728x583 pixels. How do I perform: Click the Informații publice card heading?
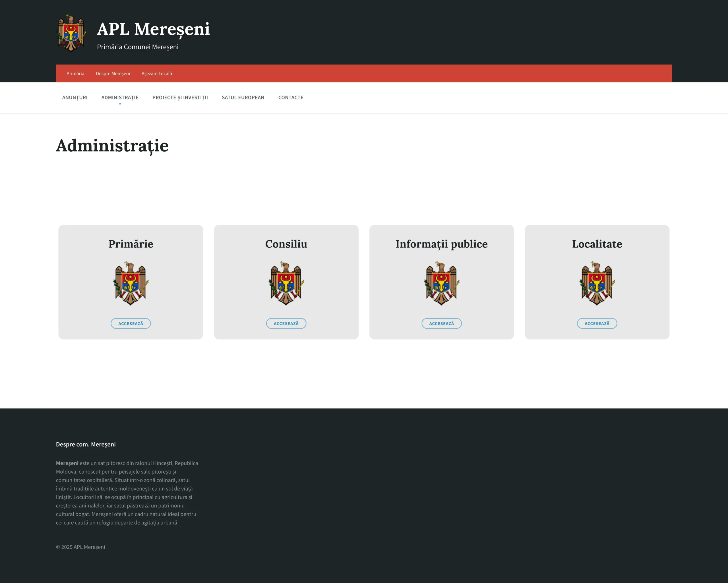441,244
